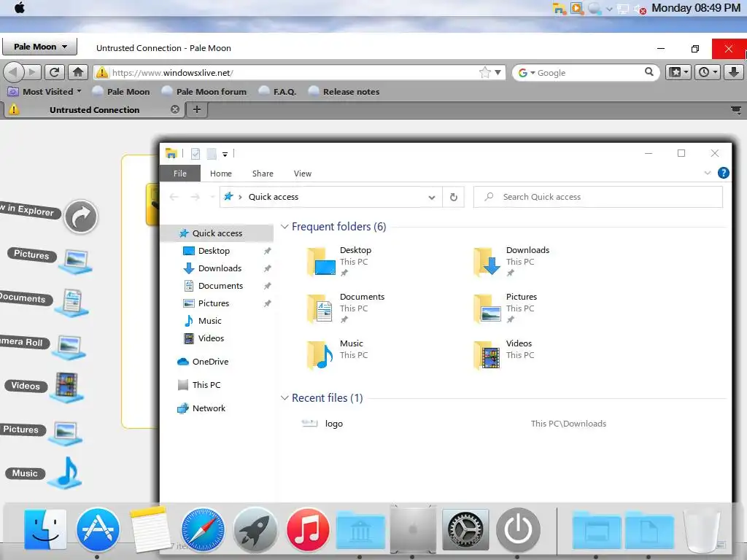Expand the Explorer address path dropdown
Screen dimensions: 747x560
(x=432, y=197)
